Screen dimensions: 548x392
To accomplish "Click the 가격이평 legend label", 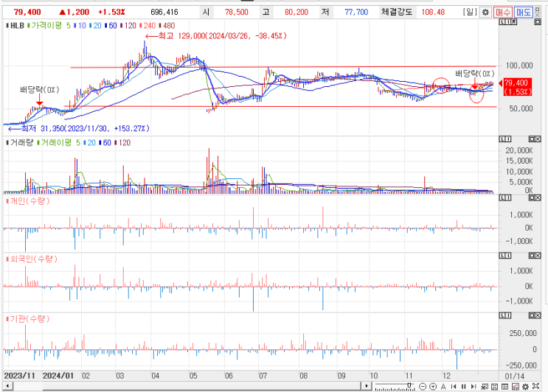I will (x=46, y=26).
